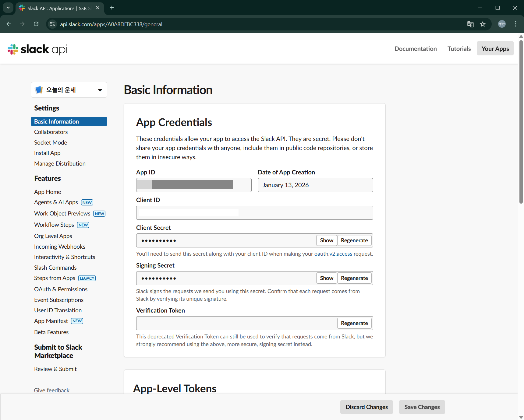524x420 pixels.
Task: Open Agents & AI Apps feature
Action: tap(56, 202)
